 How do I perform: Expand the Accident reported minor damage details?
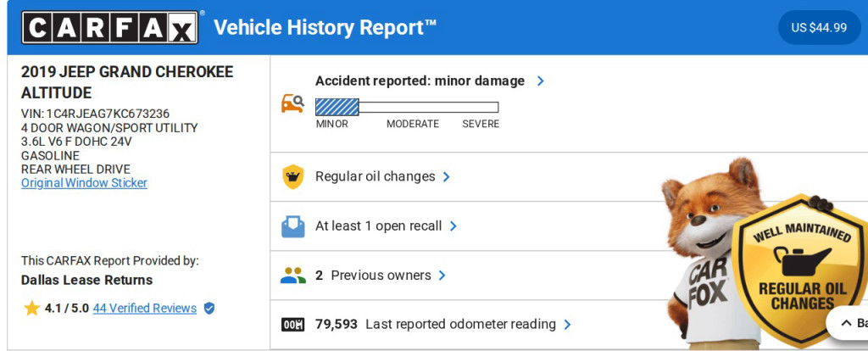tap(541, 81)
